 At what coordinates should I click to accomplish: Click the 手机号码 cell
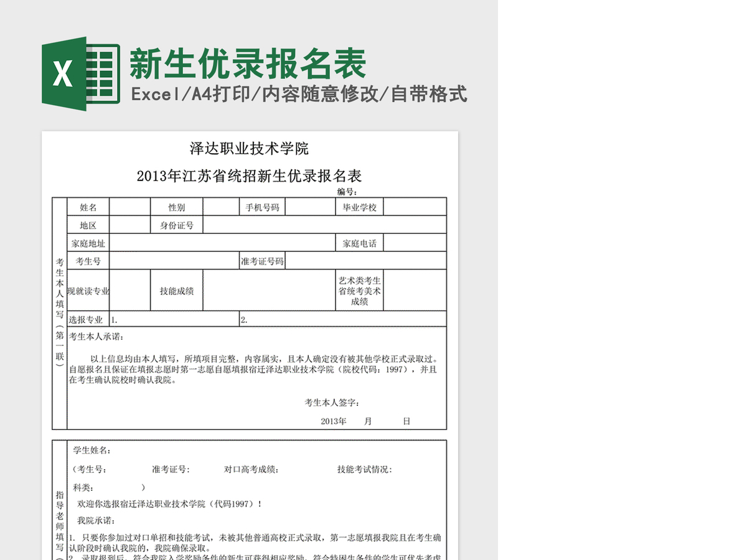click(x=262, y=207)
